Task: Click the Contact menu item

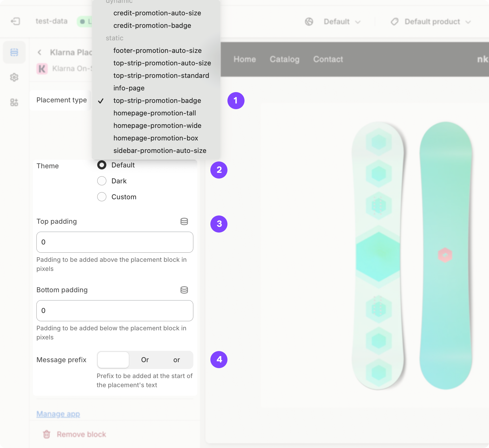Action: point(328,59)
